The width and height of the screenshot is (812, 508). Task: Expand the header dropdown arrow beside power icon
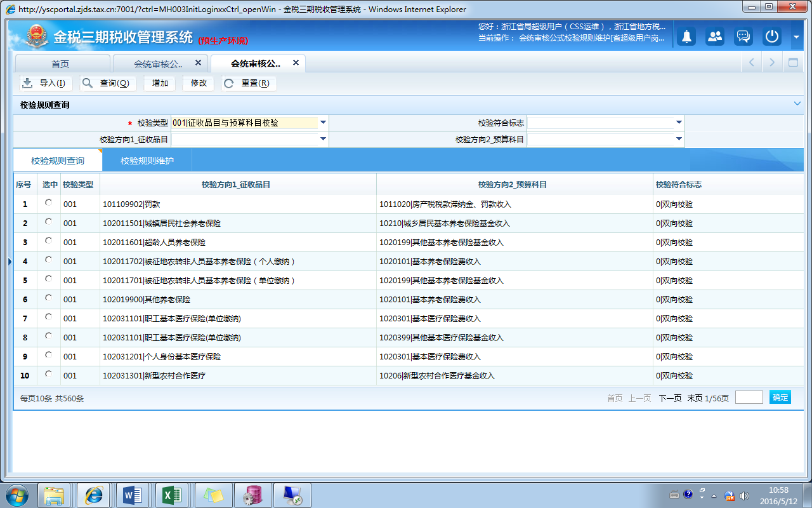pyautogui.click(x=796, y=37)
